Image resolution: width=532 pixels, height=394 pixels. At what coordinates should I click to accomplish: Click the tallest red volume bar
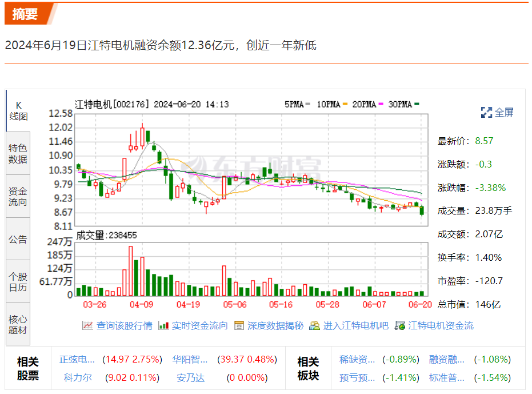click(131, 271)
